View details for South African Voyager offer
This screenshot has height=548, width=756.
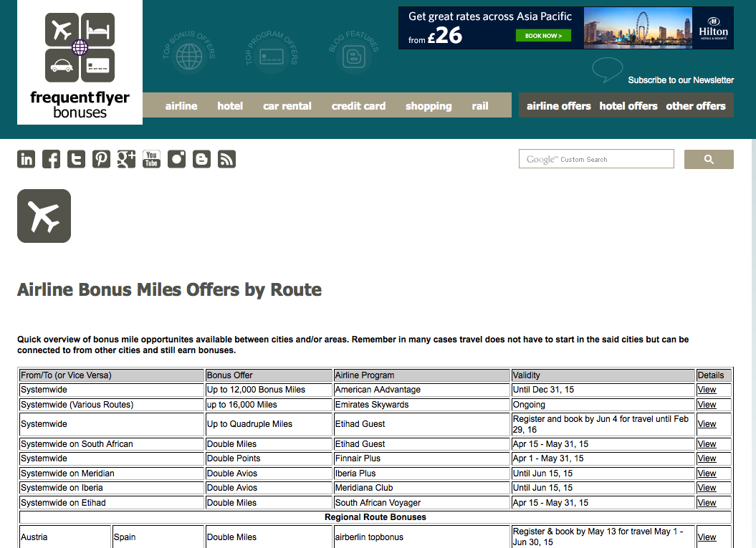[707, 503]
